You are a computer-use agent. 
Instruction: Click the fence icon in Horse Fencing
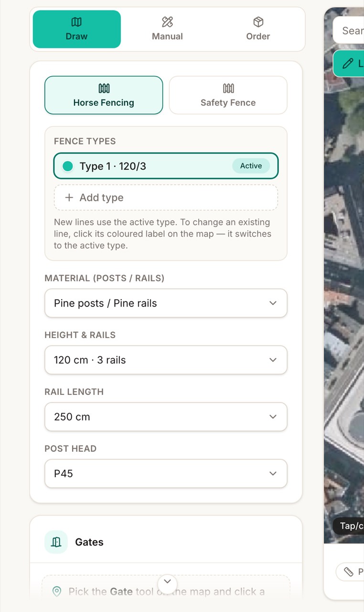pos(104,88)
